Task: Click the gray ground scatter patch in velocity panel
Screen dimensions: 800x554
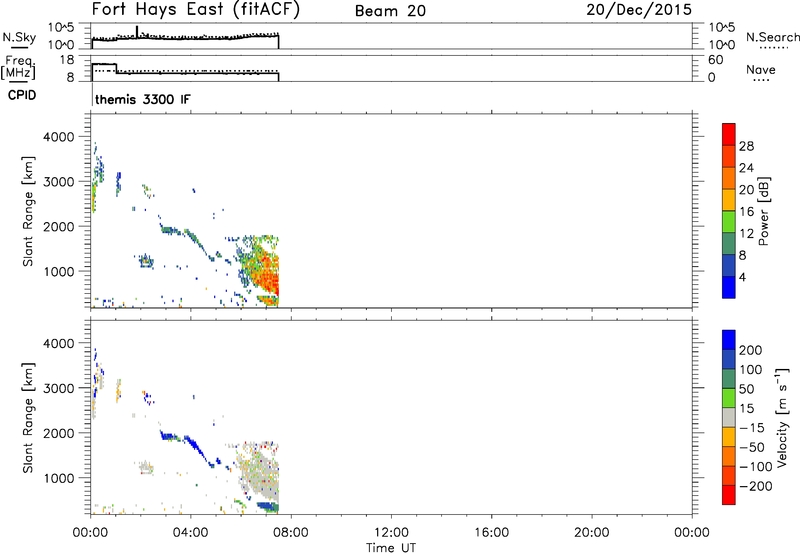Action: [259, 474]
